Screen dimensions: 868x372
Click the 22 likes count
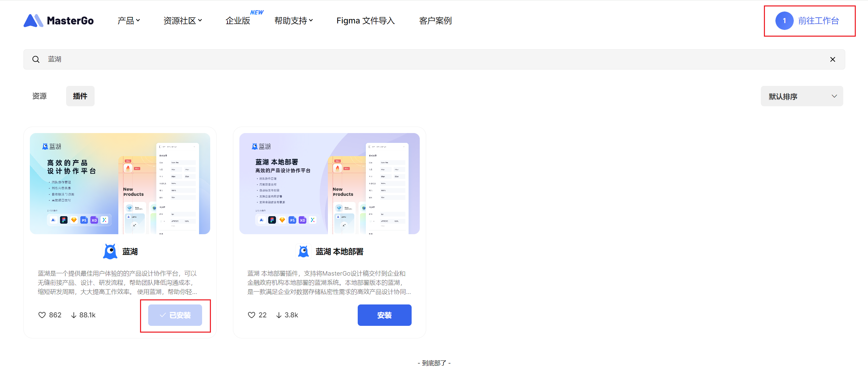click(x=263, y=315)
